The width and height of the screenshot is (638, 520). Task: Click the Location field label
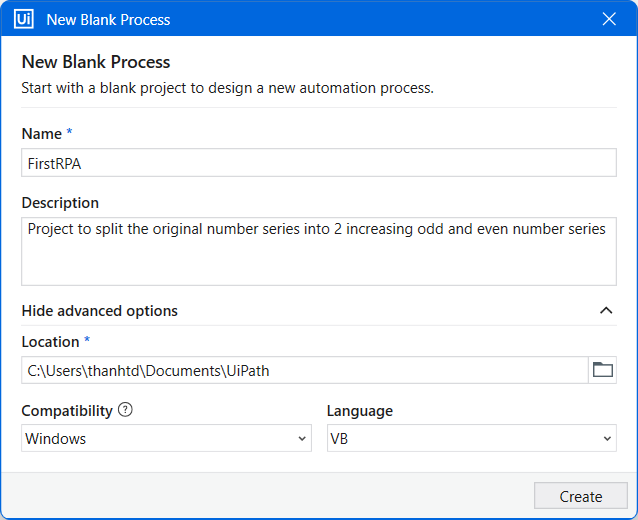tap(50, 342)
